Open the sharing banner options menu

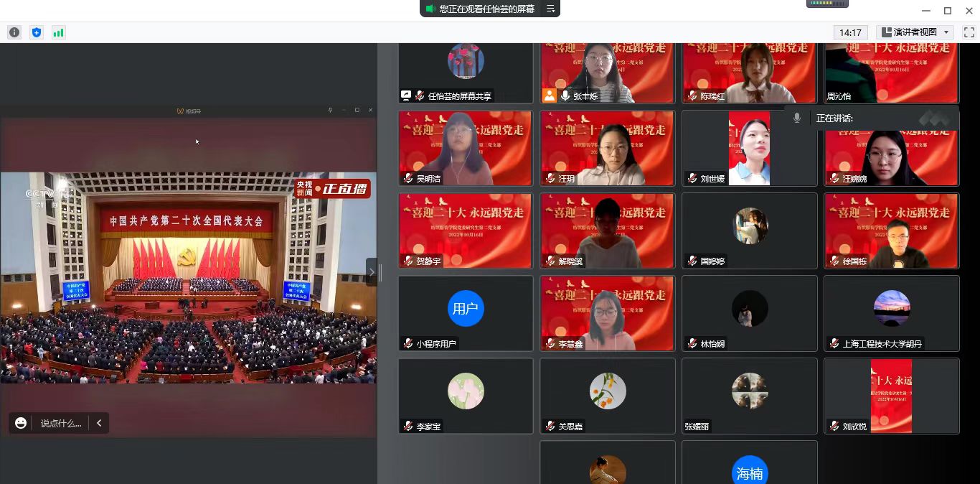[550, 9]
